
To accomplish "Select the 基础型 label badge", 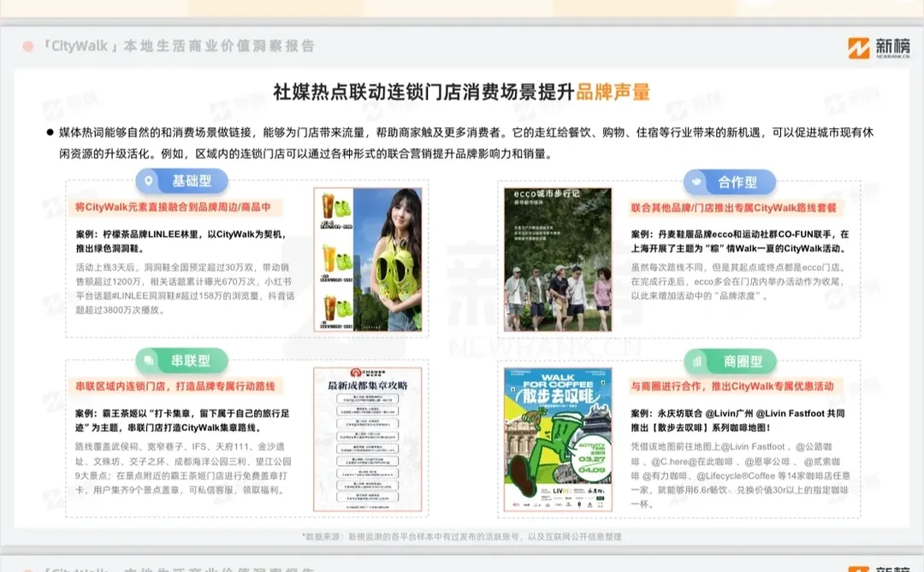I will 181,181.
